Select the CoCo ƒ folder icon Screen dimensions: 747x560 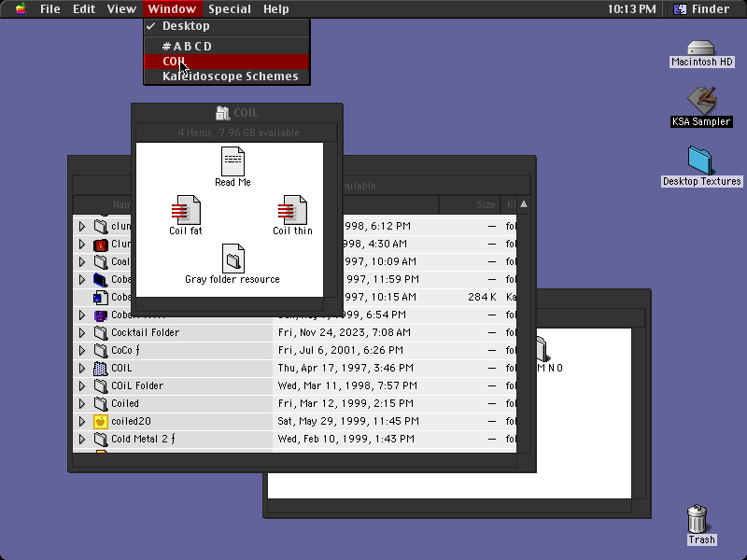[x=101, y=350]
